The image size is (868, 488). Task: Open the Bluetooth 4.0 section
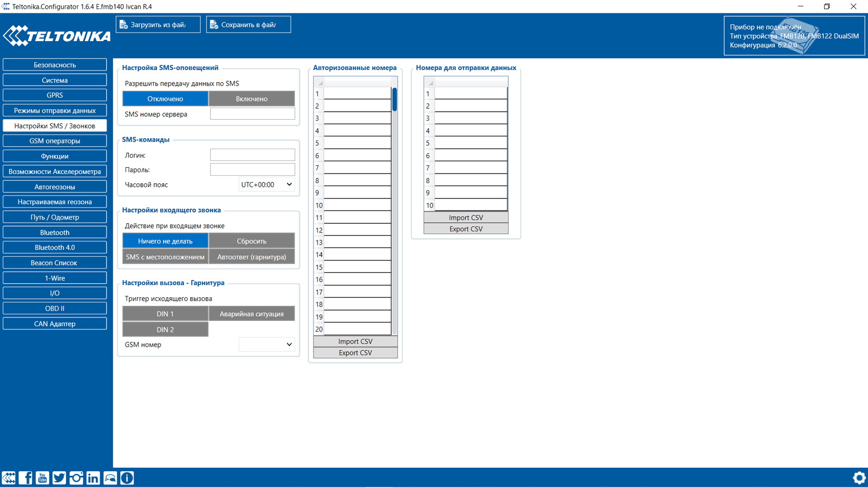click(54, 247)
